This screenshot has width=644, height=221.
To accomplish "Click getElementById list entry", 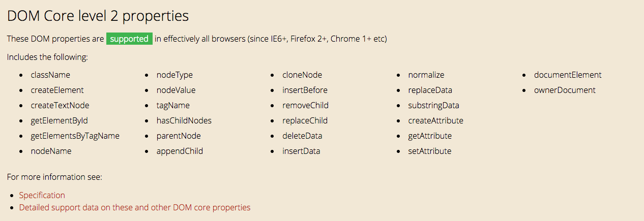I will point(55,120).
